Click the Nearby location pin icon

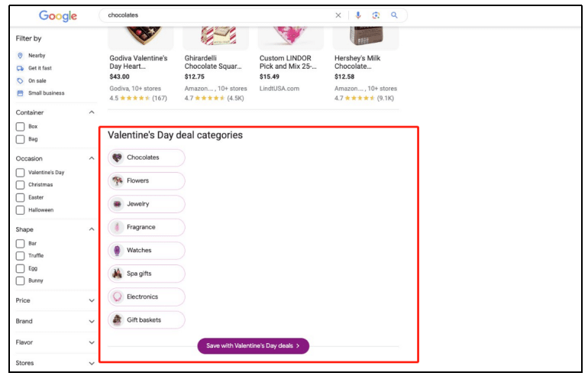click(x=20, y=56)
